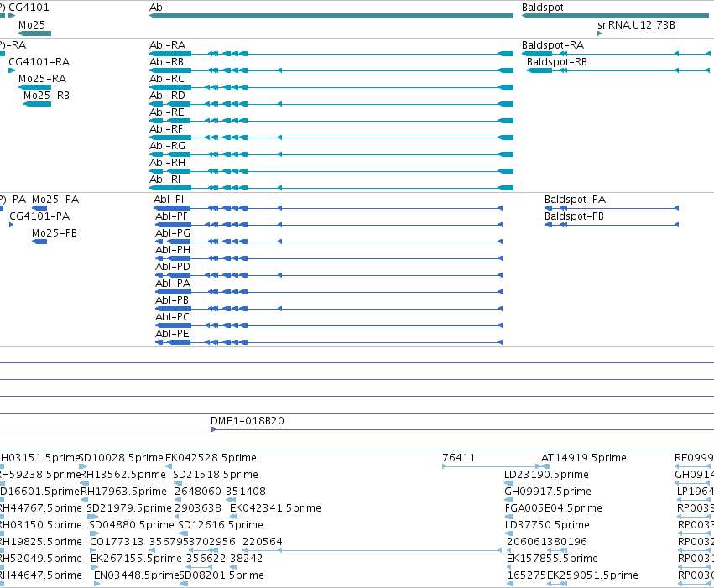The image size is (714, 588).
Task: Open the EK042341.5prime EST label
Action: [x=275, y=508]
